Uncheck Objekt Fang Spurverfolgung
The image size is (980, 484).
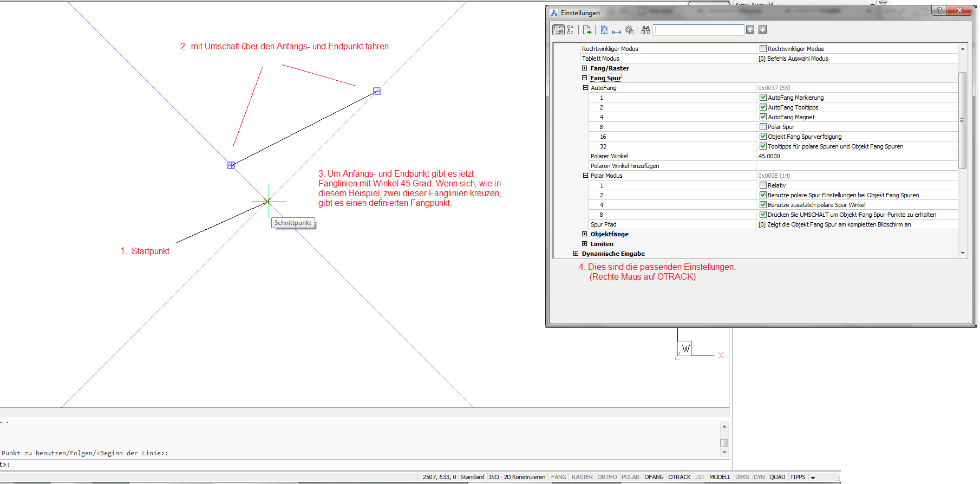click(763, 137)
